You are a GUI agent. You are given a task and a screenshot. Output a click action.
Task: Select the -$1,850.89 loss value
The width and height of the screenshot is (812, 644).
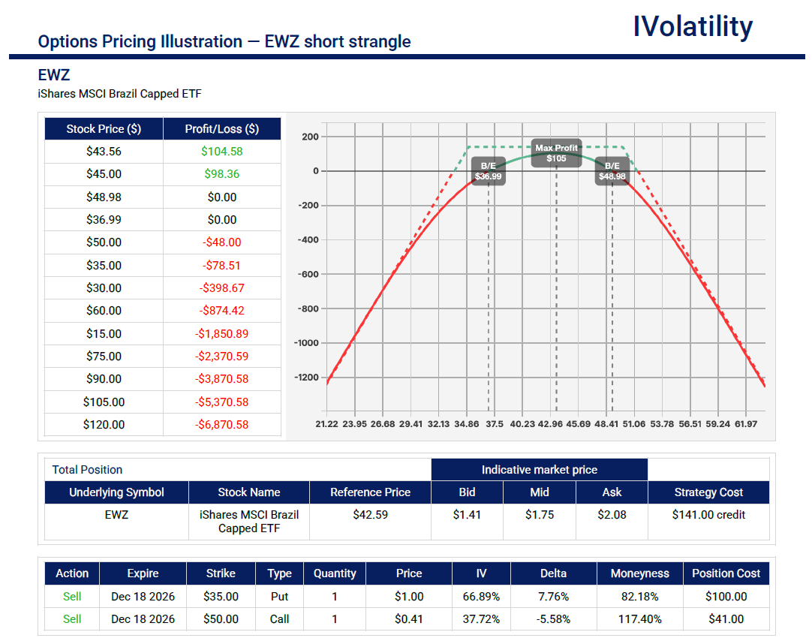pos(221,334)
